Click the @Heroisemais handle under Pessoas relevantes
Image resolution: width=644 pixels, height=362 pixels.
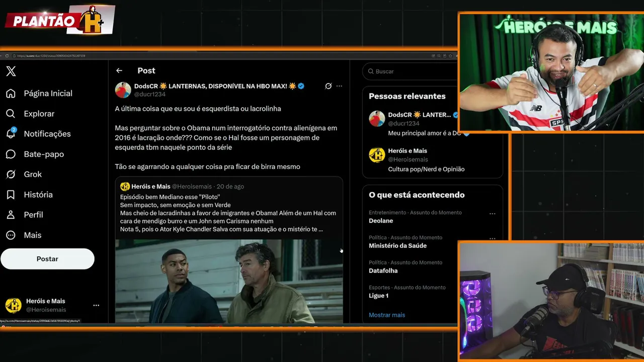pos(408,160)
